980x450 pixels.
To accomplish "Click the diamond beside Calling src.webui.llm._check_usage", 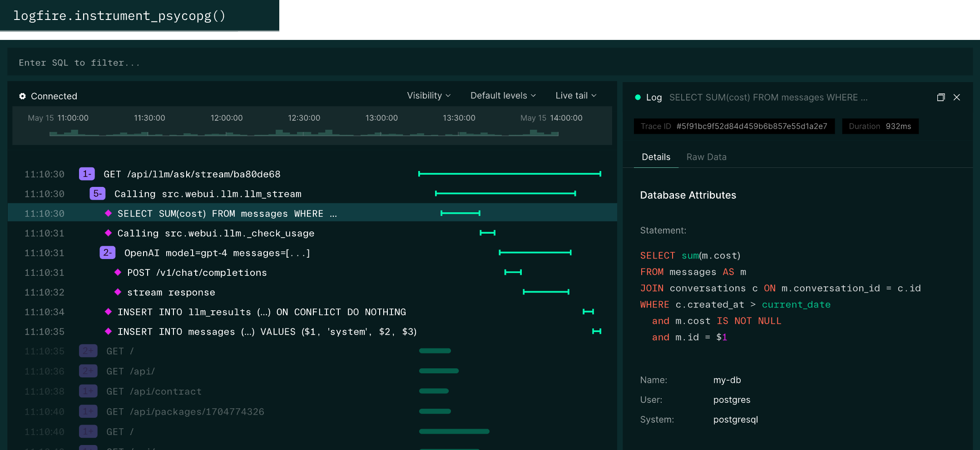I will [x=108, y=233].
